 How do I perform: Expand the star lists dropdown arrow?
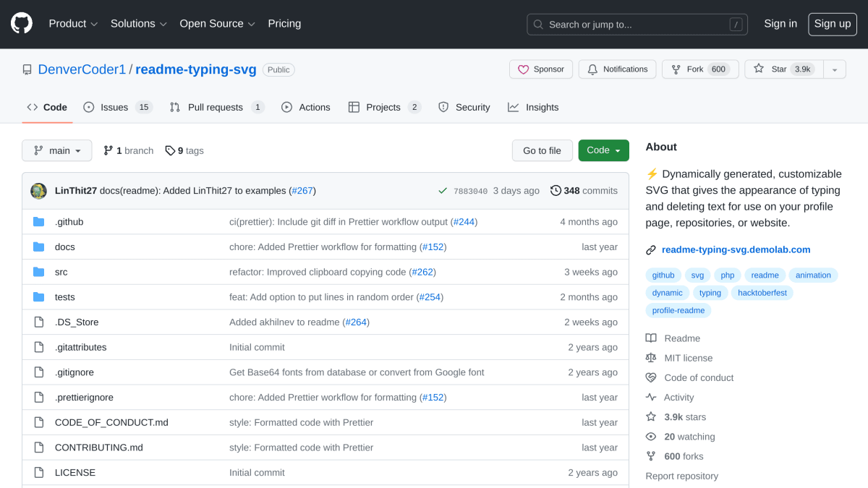(835, 69)
